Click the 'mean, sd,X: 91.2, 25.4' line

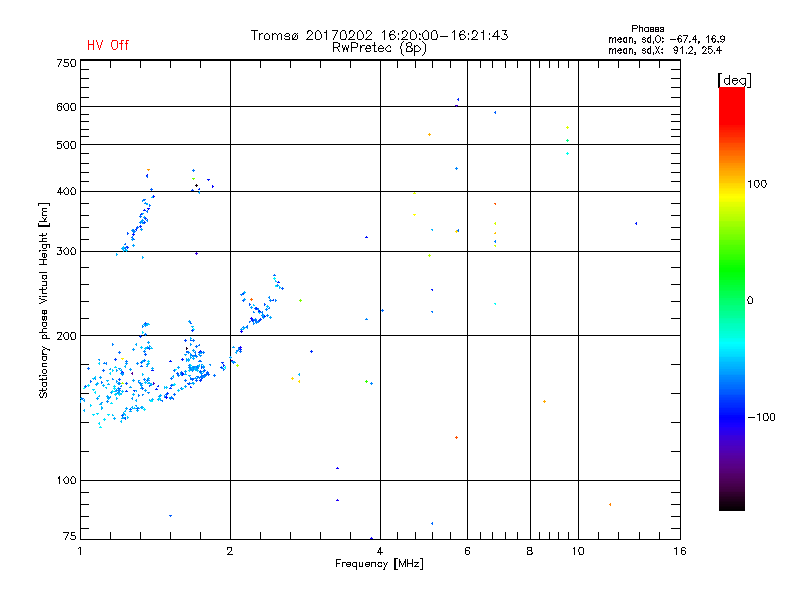(664, 51)
